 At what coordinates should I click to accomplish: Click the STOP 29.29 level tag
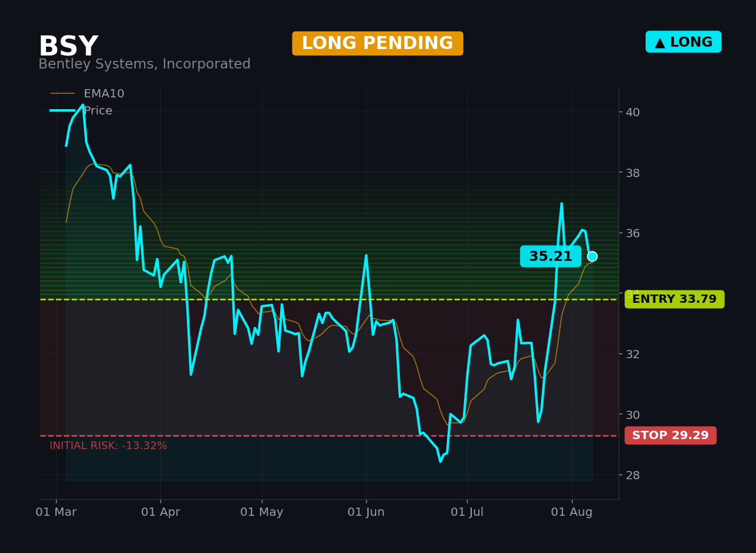[670, 436]
